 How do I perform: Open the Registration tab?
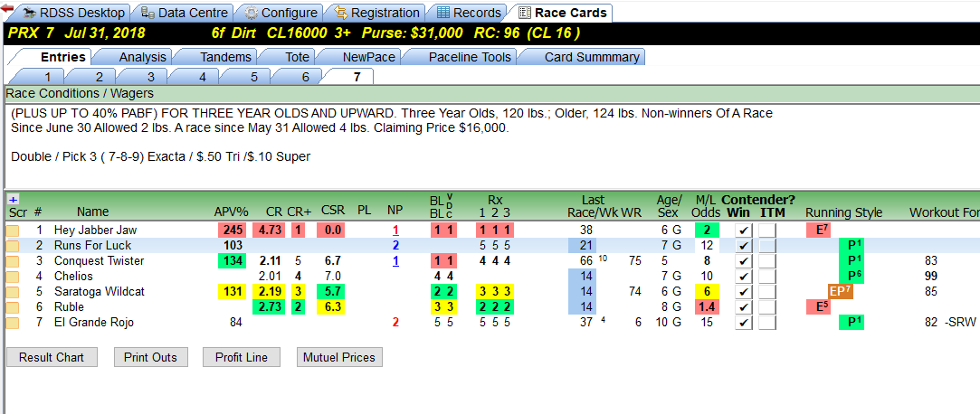coord(377,13)
